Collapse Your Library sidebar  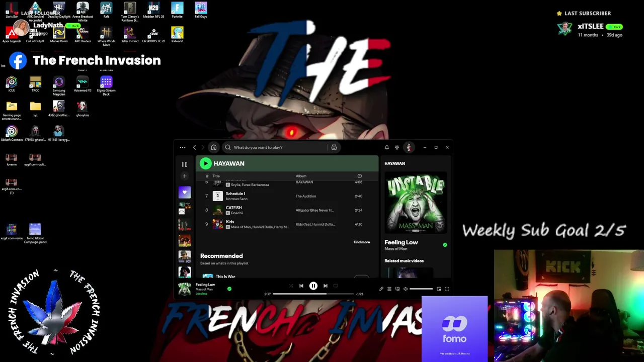(185, 164)
